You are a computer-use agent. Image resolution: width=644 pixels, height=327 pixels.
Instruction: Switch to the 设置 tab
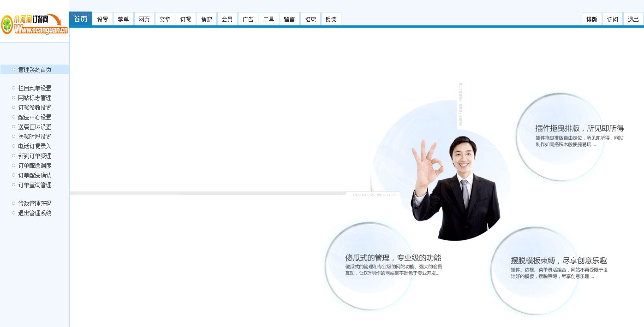pyautogui.click(x=103, y=19)
